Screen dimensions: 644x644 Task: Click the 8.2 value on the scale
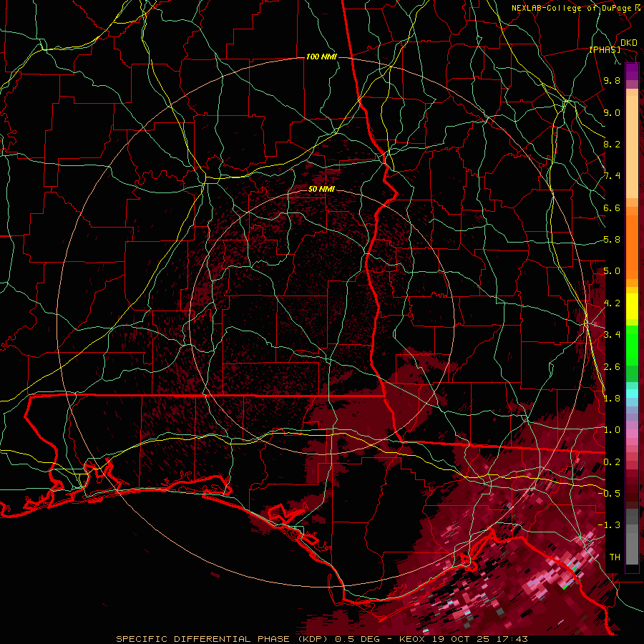pyautogui.click(x=612, y=144)
